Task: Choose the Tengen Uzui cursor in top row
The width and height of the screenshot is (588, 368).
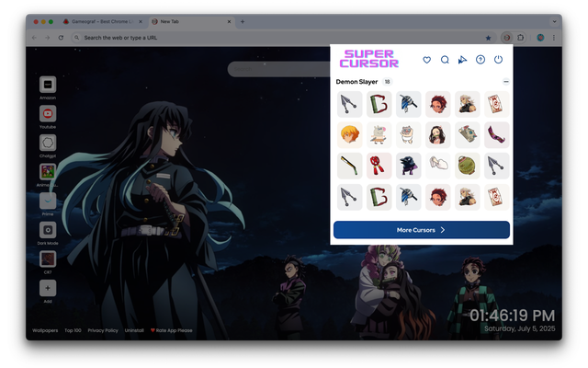Action: click(x=468, y=104)
